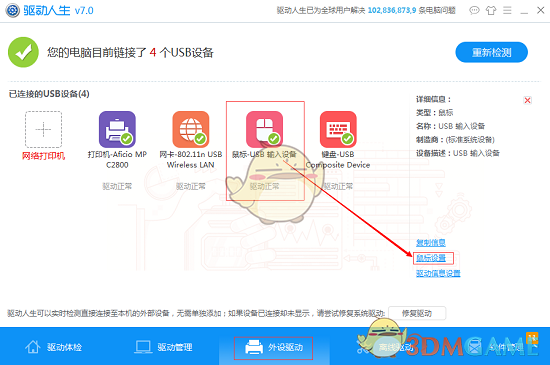Viewport: 550px width, 365px height.
Task: Open the skin shirt icon in title bar
Action: (x=491, y=11)
